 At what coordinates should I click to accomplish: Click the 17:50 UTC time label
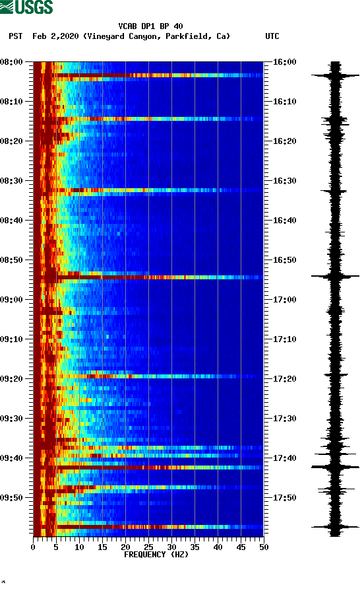coord(284,498)
